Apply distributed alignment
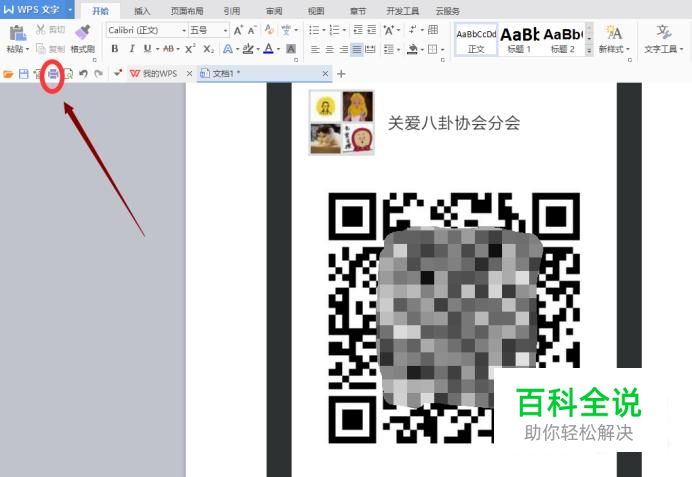692x477 pixels. point(371,49)
